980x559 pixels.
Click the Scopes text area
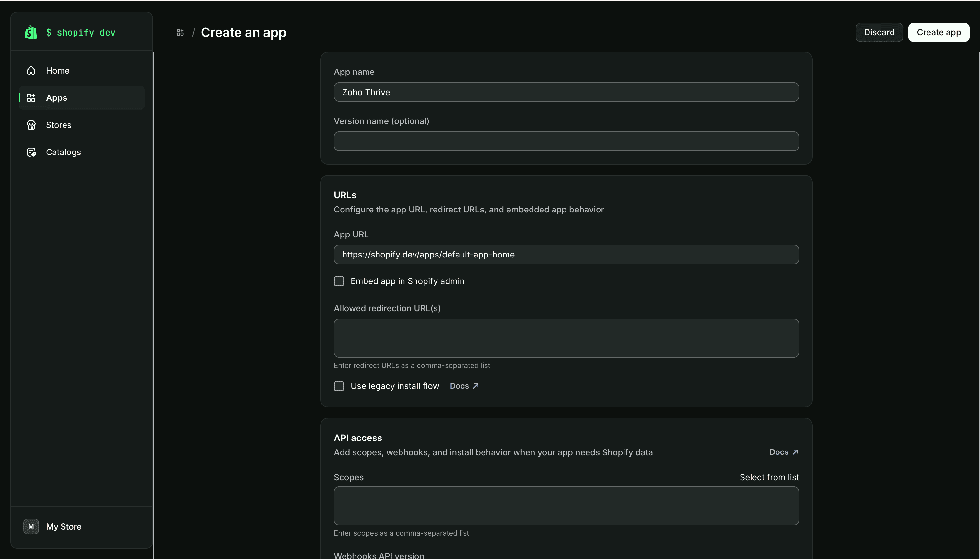pos(566,506)
